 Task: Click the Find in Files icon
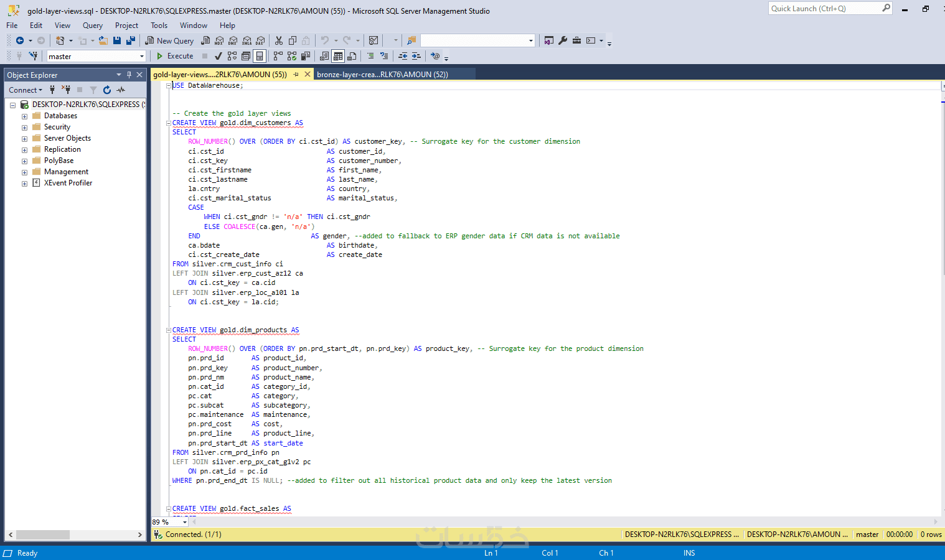coord(411,40)
